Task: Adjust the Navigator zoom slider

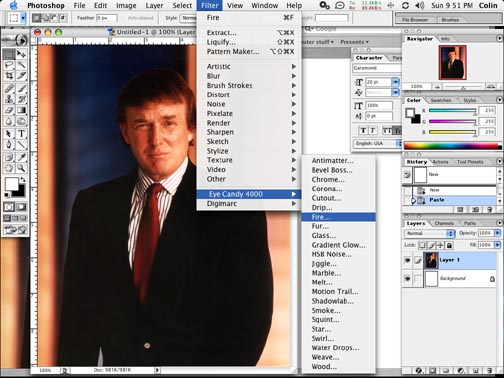Action: click(463, 87)
